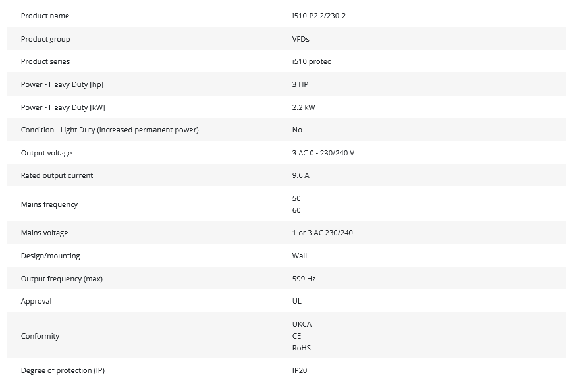571x392 pixels.
Task: Click the product name value i510-P2.2/230-2
Action: pyautogui.click(x=319, y=16)
